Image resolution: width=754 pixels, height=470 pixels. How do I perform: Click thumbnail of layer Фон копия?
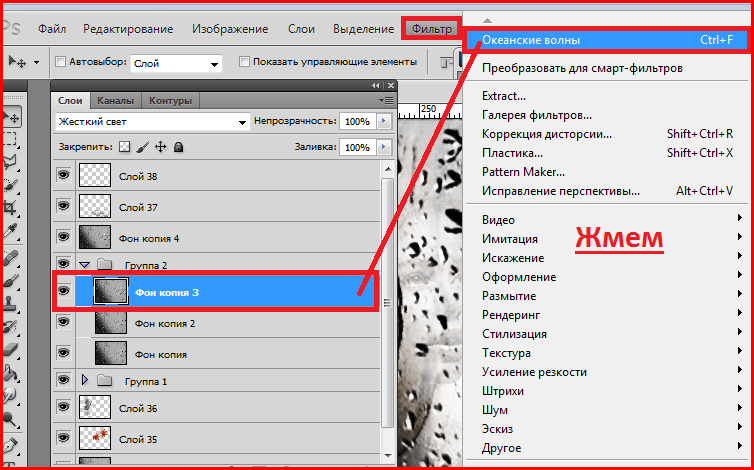tap(111, 354)
